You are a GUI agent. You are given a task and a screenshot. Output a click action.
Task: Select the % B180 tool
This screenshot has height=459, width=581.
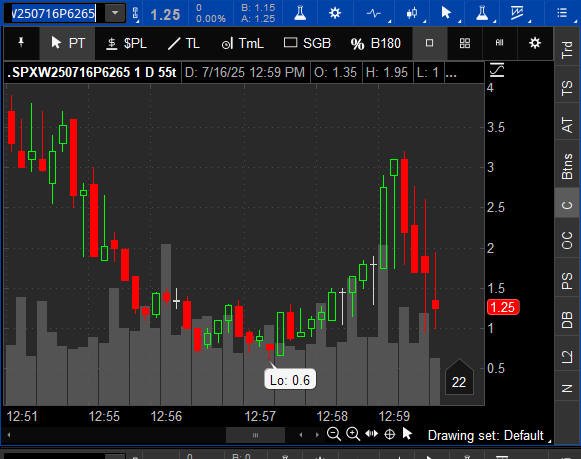coord(375,43)
